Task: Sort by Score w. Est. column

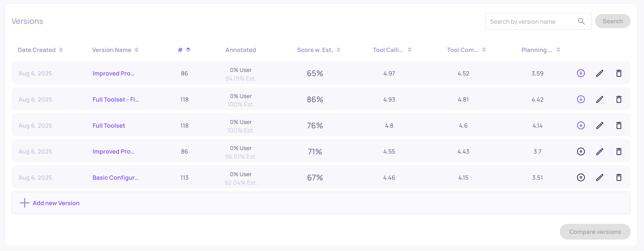Action: [338, 50]
